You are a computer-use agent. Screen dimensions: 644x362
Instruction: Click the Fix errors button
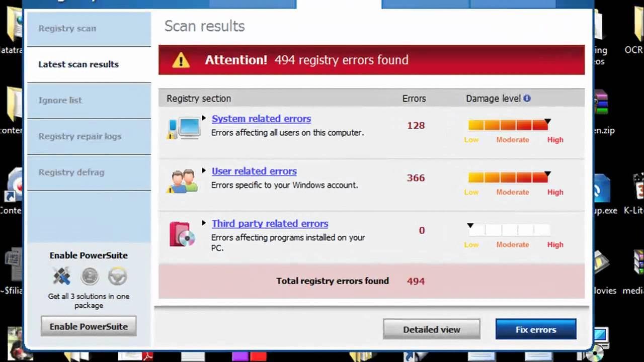[536, 329]
